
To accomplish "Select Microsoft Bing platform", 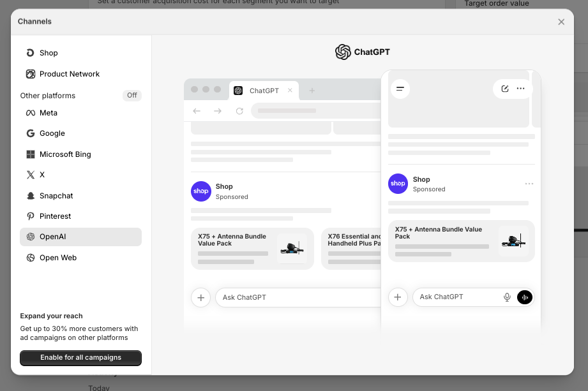I will click(x=80, y=154).
